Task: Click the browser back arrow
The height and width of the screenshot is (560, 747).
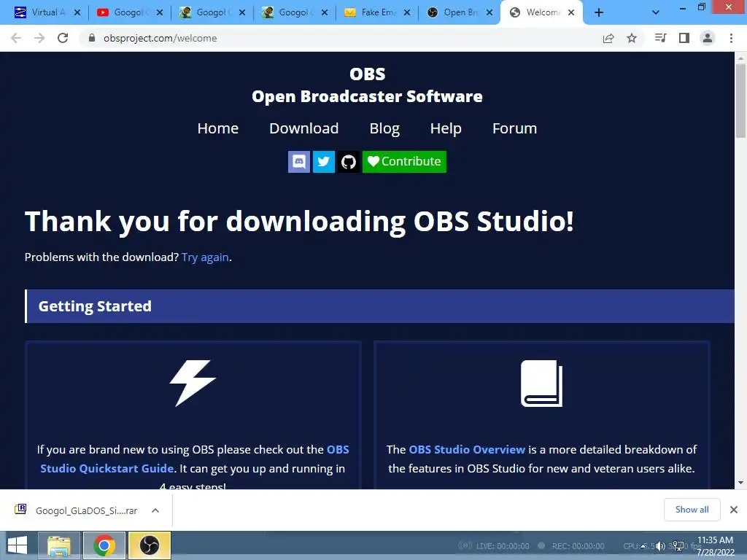Action: tap(16, 38)
